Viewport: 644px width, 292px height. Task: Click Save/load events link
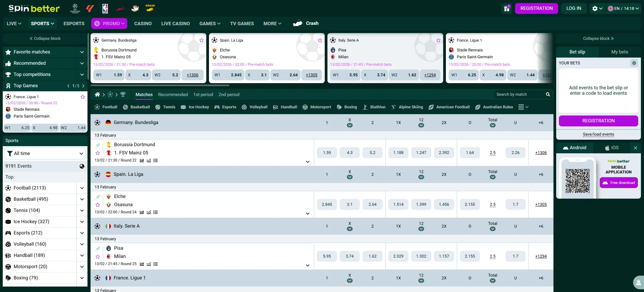pos(598,134)
